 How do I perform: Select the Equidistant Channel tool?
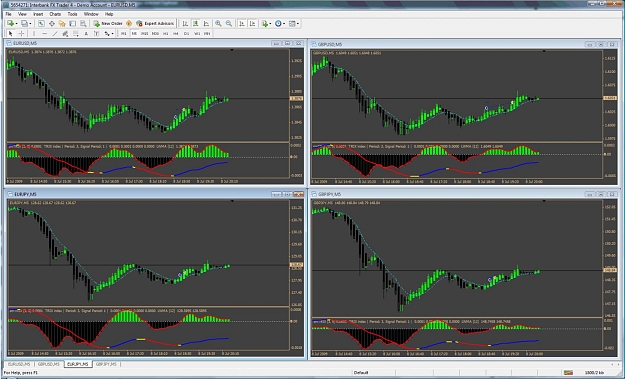65,34
